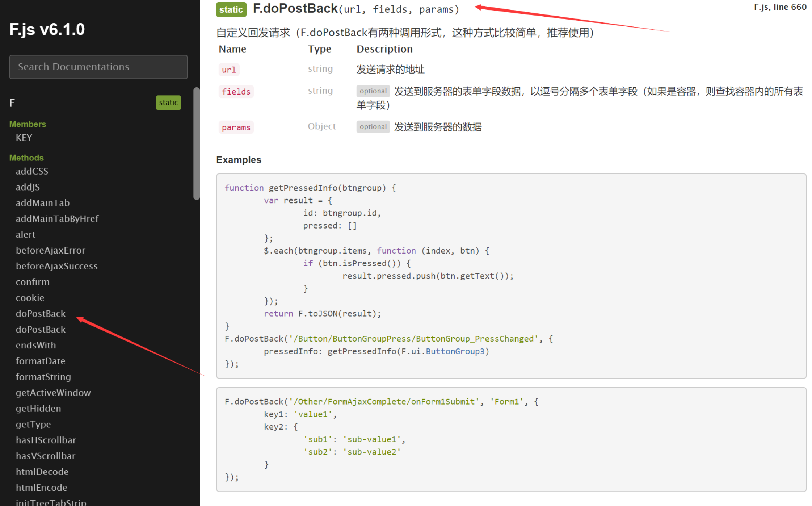Click the second doPostBack method link
The height and width of the screenshot is (506, 812).
click(41, 329)
